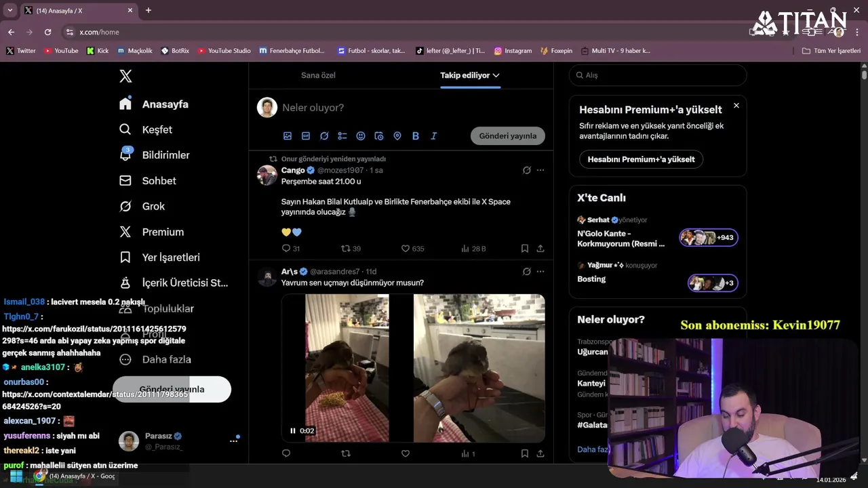Open Grok from sidebar

142,206
